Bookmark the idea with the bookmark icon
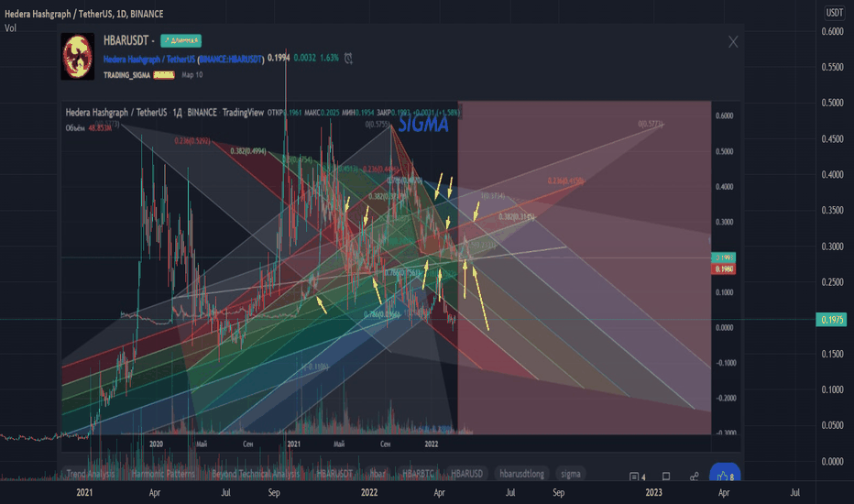854x504 pixels. click(665, 477)
